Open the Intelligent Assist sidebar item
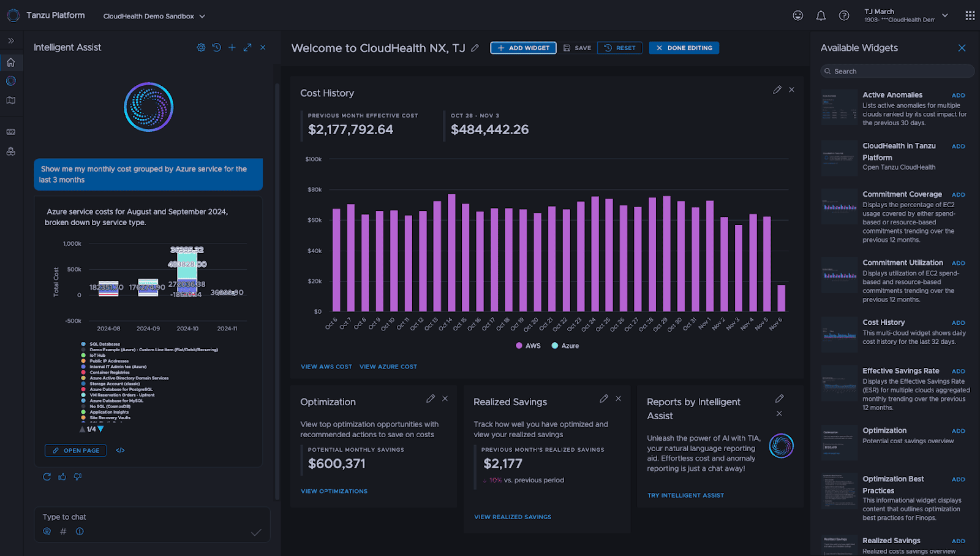Image resolution: width=980 pixels, height=556 pixels. [x=10, y=80]
